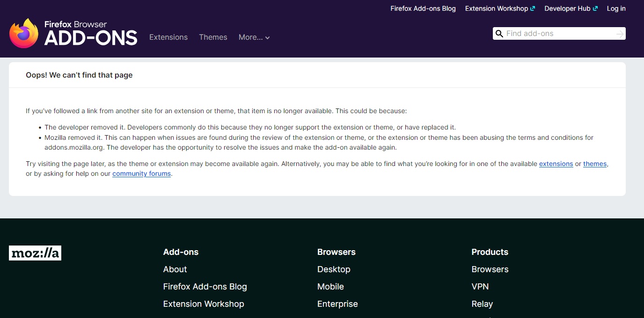Open the Mobile browser footer link

point(330,287)
